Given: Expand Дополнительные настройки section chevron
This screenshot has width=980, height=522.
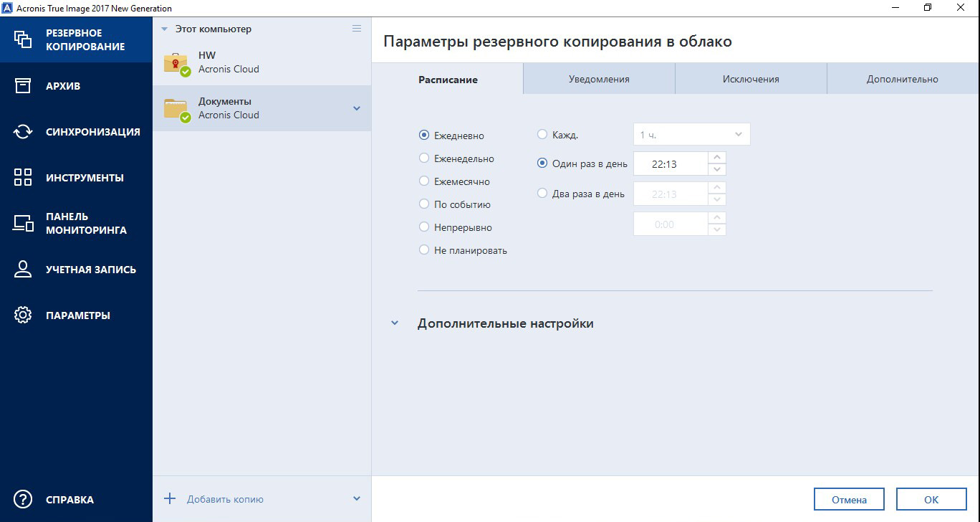Looking at the screenshot, I should [394, 323].
